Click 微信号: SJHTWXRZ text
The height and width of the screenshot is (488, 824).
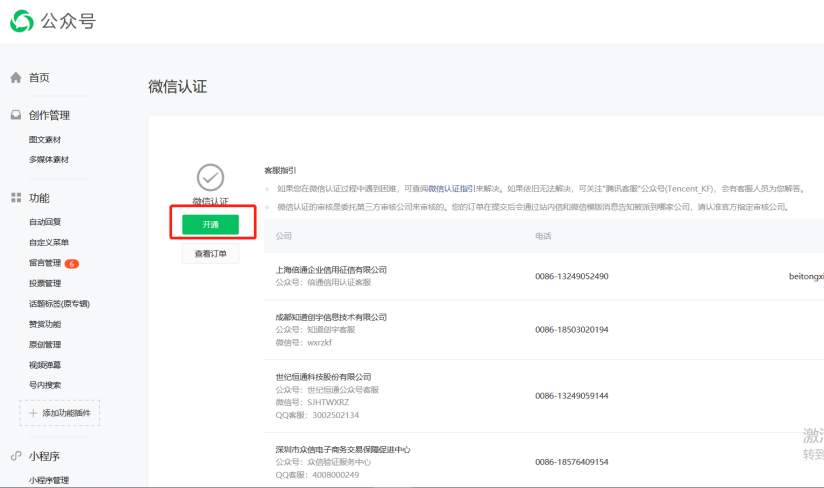312,402
